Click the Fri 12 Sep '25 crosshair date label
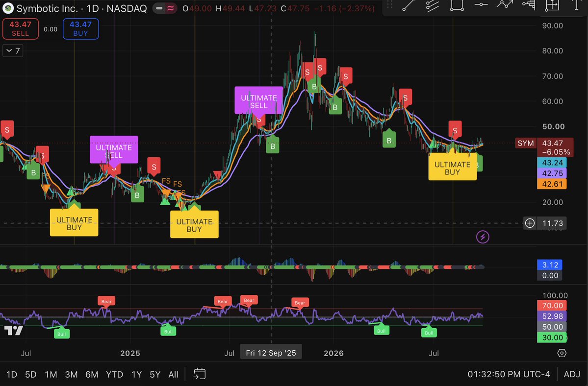Screen dimensions: 588x386 pos(271,353)
